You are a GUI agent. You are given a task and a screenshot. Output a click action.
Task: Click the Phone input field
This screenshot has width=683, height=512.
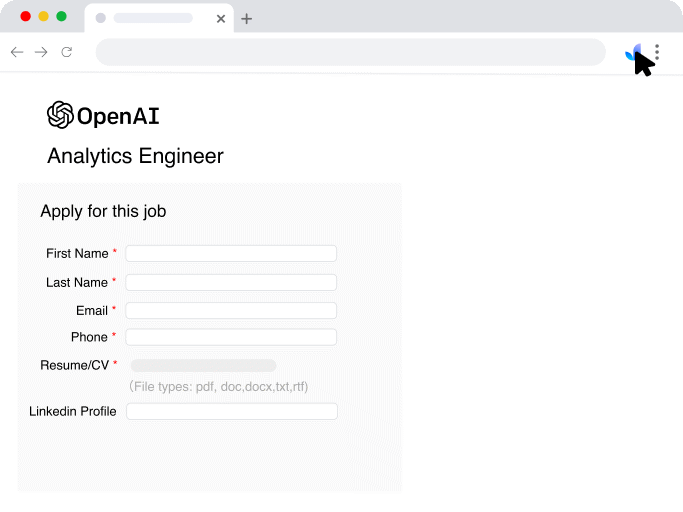231,337
